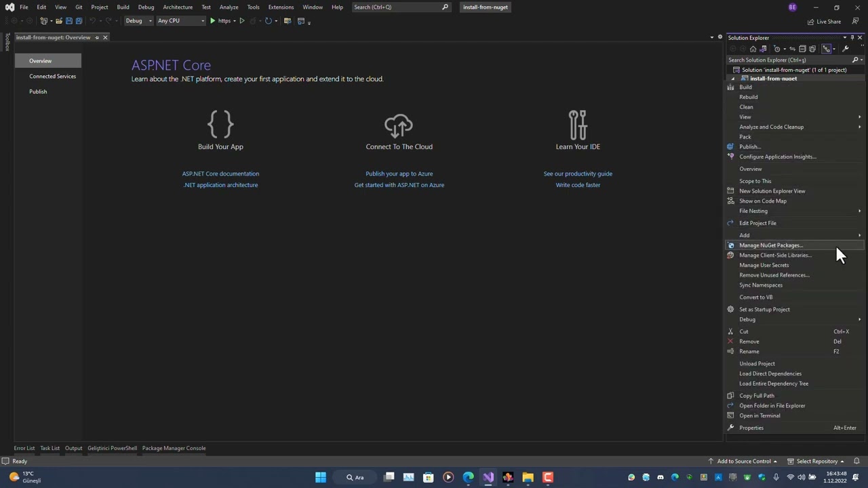Open the Debug configuration dropdown

[x=138, y=21]
